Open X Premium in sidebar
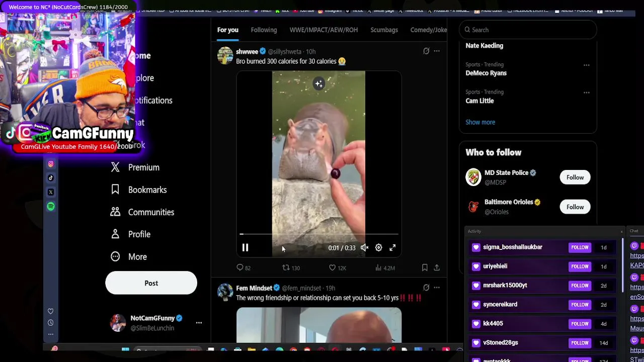The width and height of the screenshot is (644, 362). [x=135, y=167]
